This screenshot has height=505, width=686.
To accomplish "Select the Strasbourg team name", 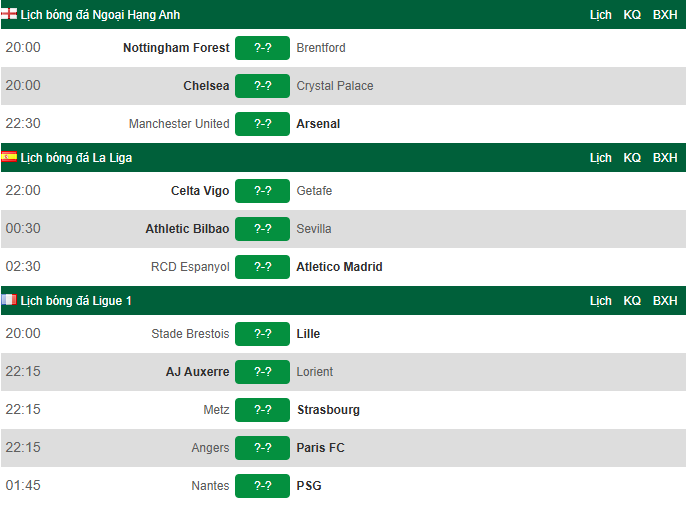I will coord(328,410).
